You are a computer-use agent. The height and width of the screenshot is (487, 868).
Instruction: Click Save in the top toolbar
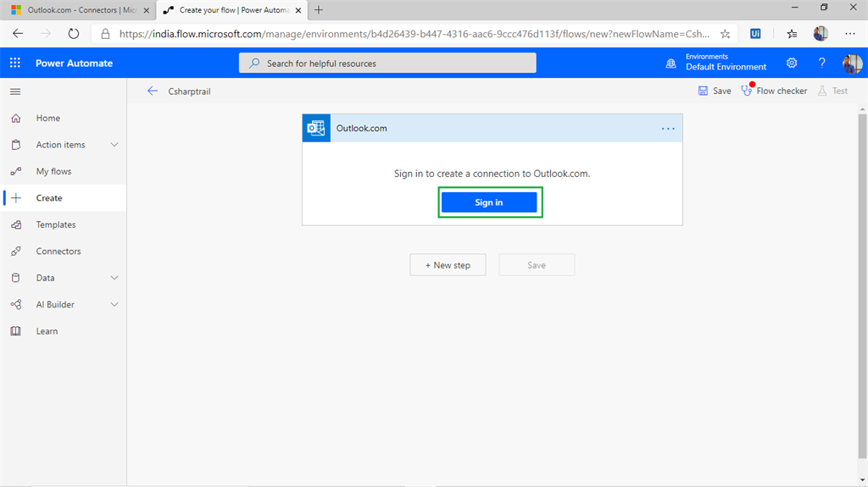714,91
